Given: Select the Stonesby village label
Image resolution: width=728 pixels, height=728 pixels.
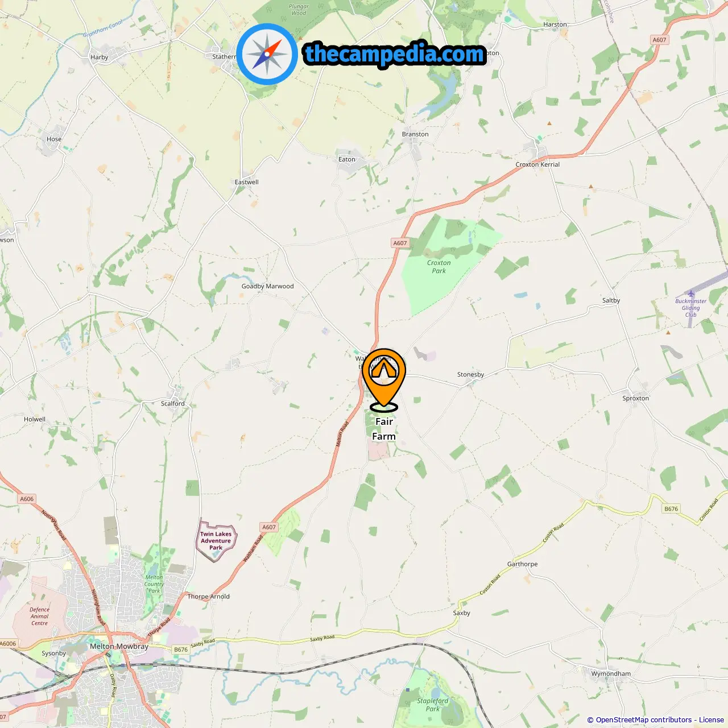Looking at the screenshot, I should click(x=470, y=374).
